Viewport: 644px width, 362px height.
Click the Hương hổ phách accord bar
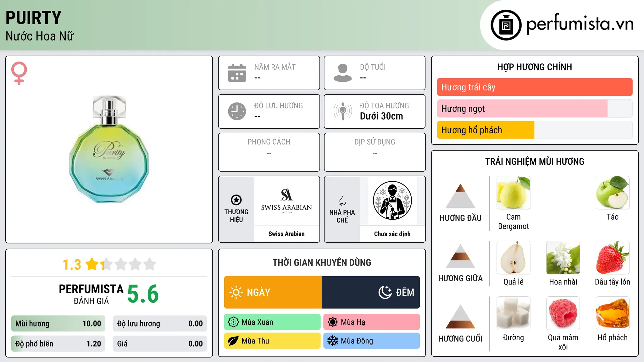click(535, 130)
